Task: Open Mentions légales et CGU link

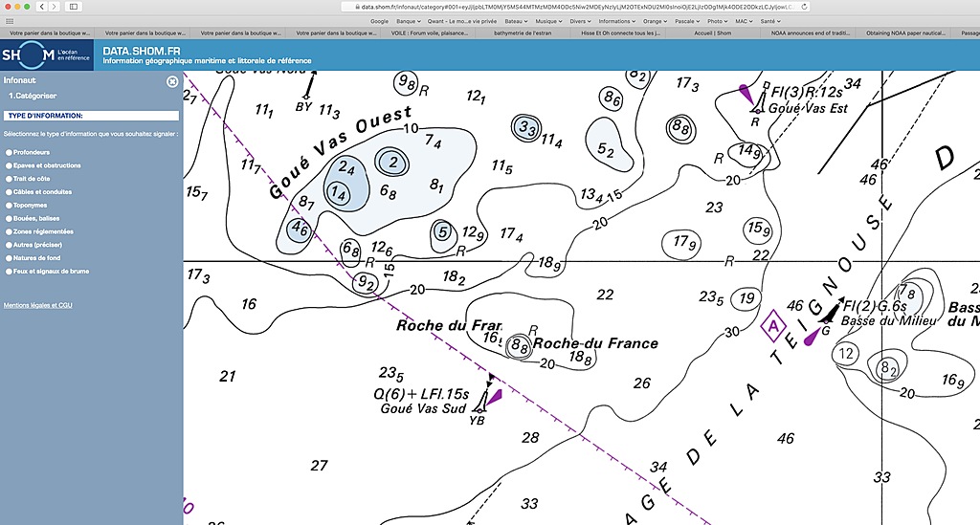Action: (x=37, y=305)
